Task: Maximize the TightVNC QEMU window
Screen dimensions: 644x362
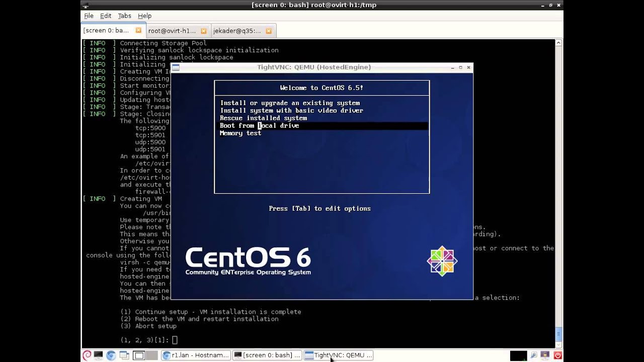Action: tap(460, 67)
